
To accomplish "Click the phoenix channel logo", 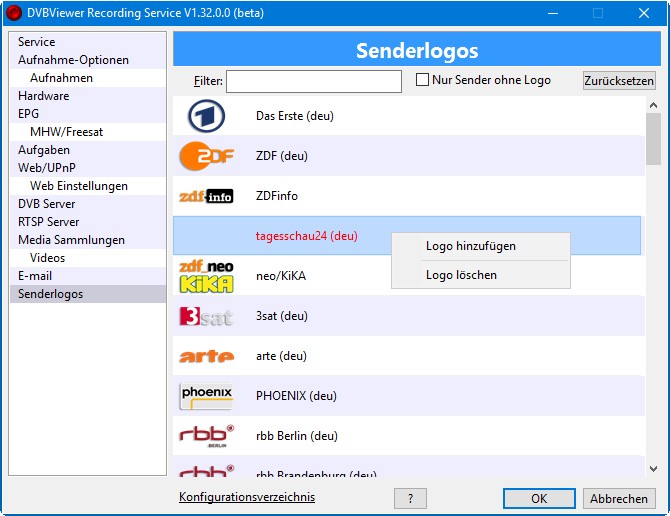I will point(206,396).
